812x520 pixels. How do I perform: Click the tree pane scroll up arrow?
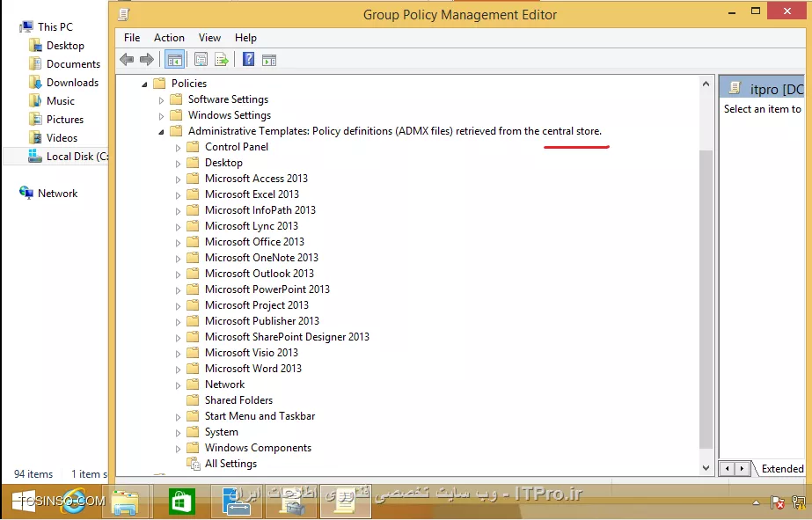[706, 84]
